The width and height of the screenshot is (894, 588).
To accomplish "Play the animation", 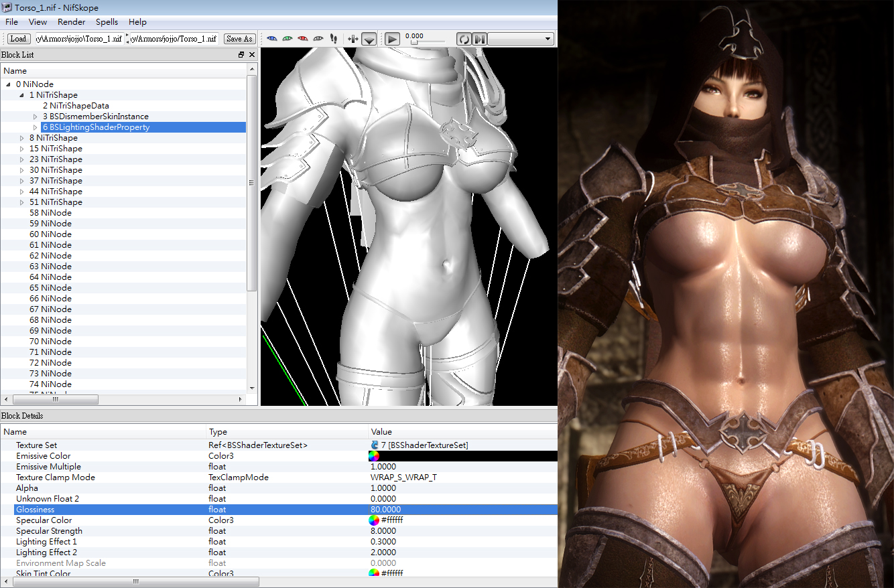I will (393, 39).
